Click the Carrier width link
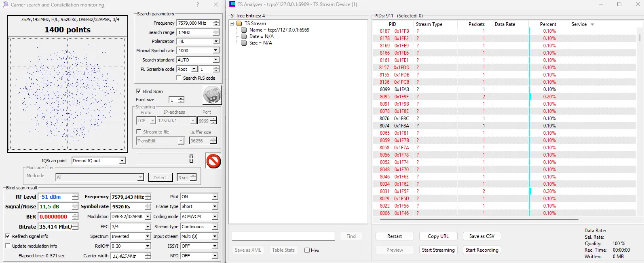The image size is (644, 263). (x=96, y=256)
